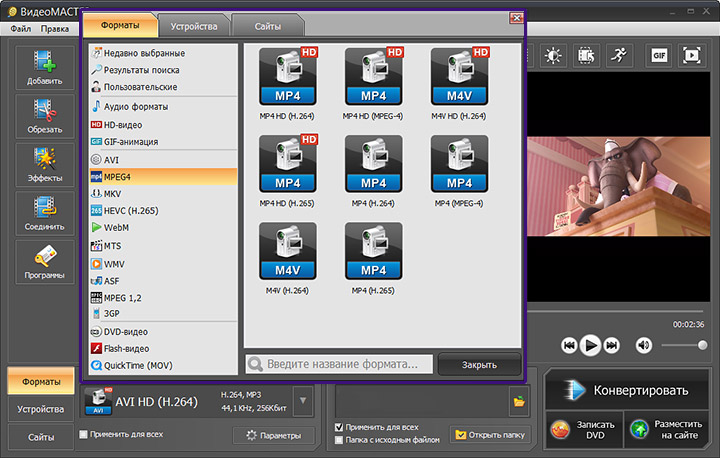Screen dimensions: 720x458
Task: Mute the player volume speaker icon
Action: [x=644, y=345]
